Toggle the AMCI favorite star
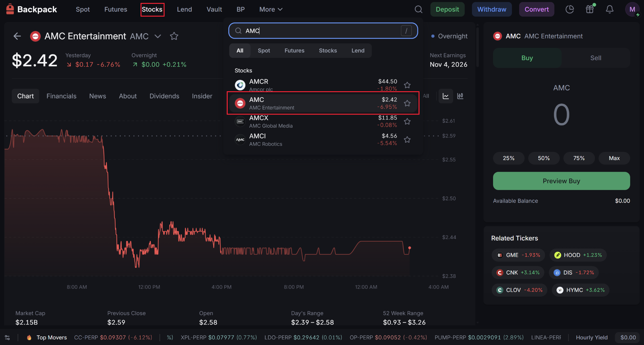This screenshot has height=345, width=644. coord(407,140)
